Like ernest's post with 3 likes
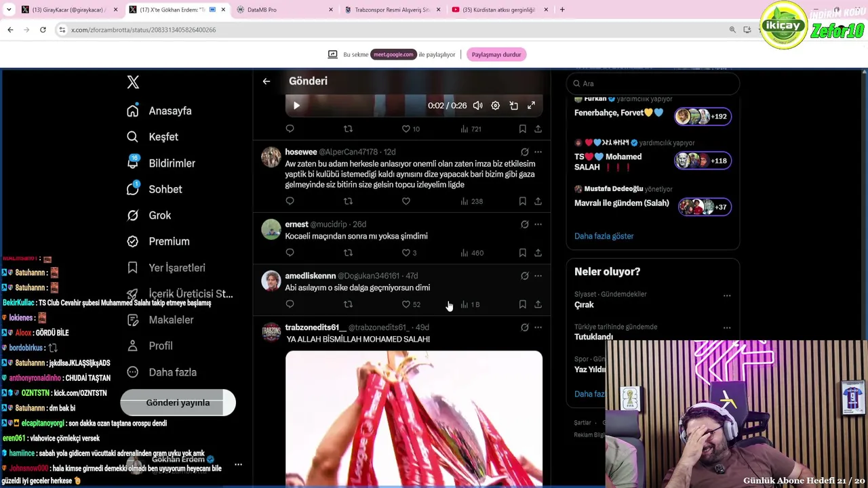The image size is (868, 488). tap(409, 253)
